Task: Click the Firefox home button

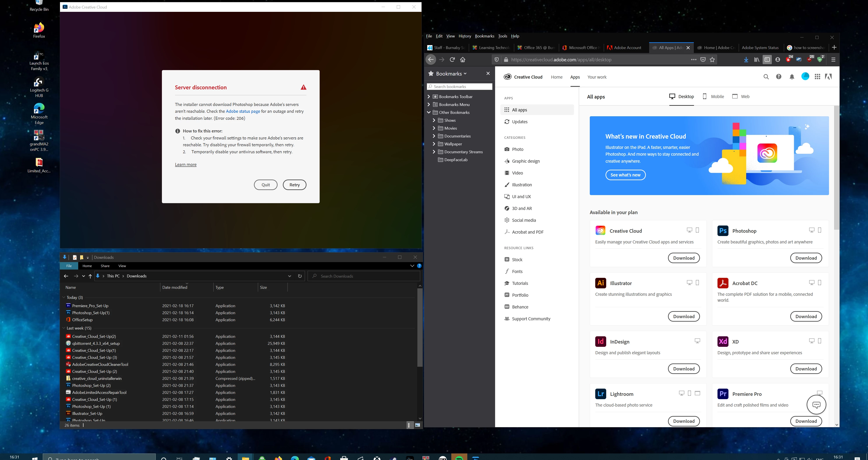Action: [463, 60]
